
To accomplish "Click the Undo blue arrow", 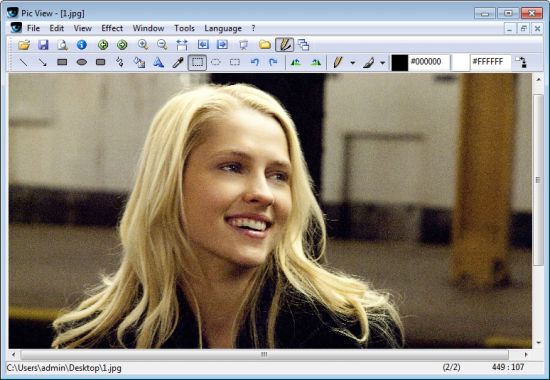I will [255, 62].
